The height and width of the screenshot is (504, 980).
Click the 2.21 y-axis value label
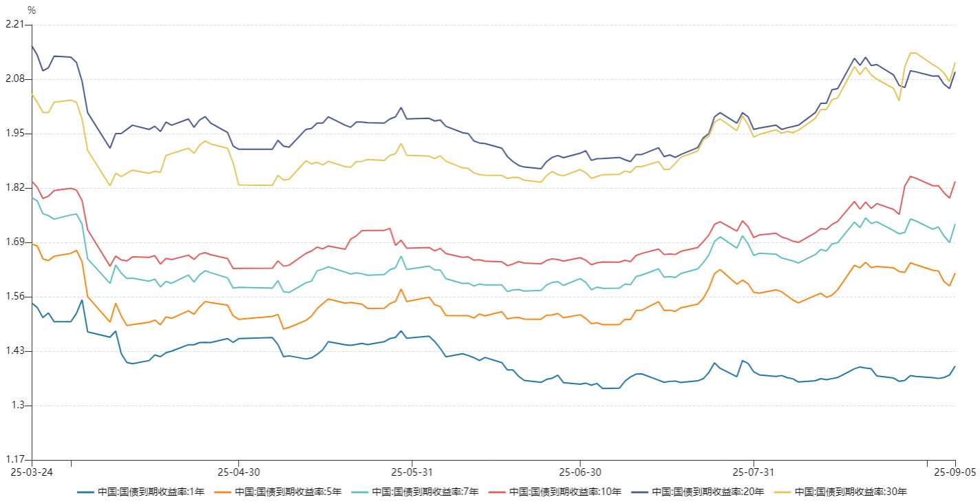[x=14, y=25]
